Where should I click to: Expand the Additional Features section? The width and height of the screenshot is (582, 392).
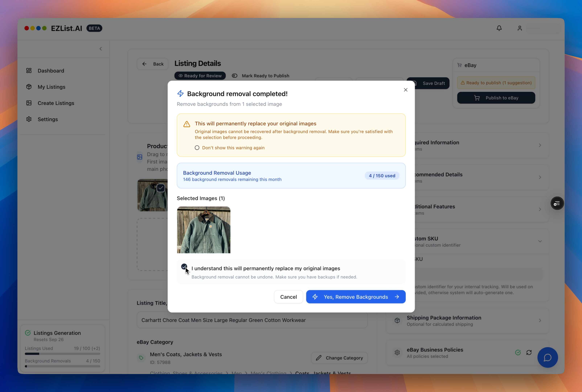[540, 209]
